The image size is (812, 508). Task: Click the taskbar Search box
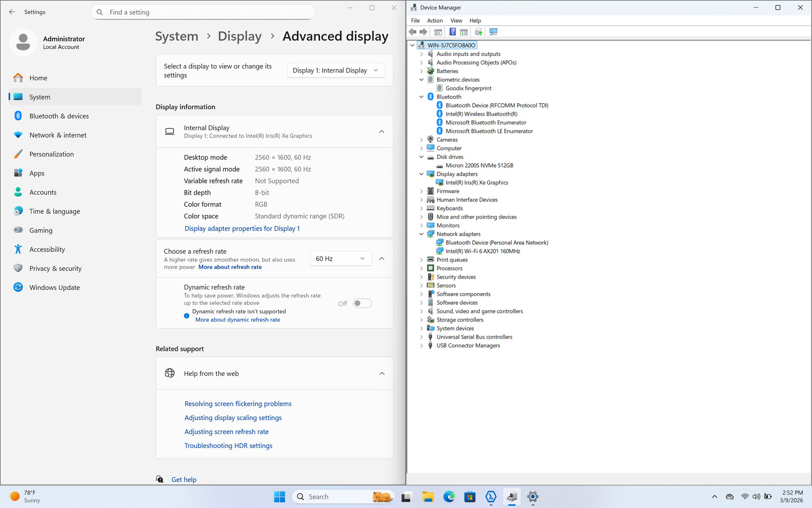click(x=343, y=497)
